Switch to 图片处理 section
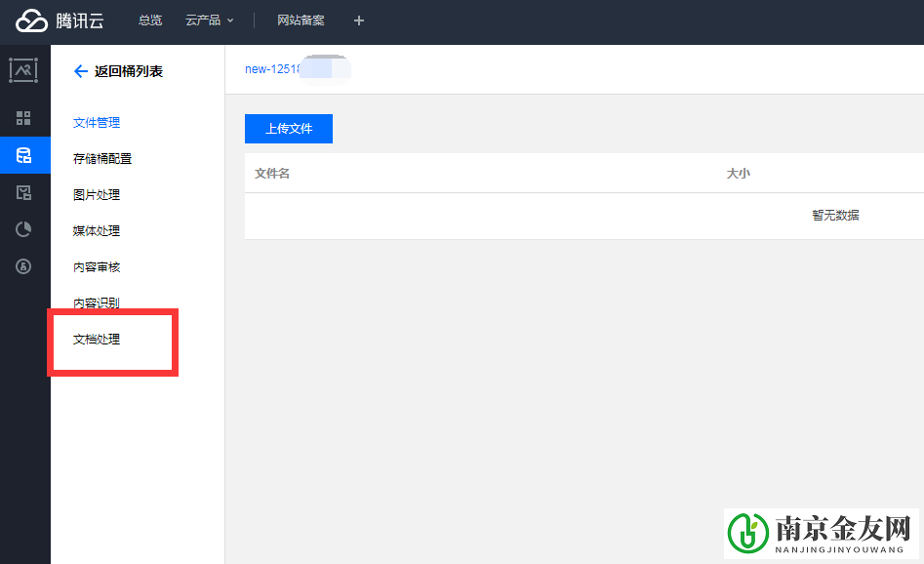The height and width of the screenshot is (564, 924). pos(97,195)
